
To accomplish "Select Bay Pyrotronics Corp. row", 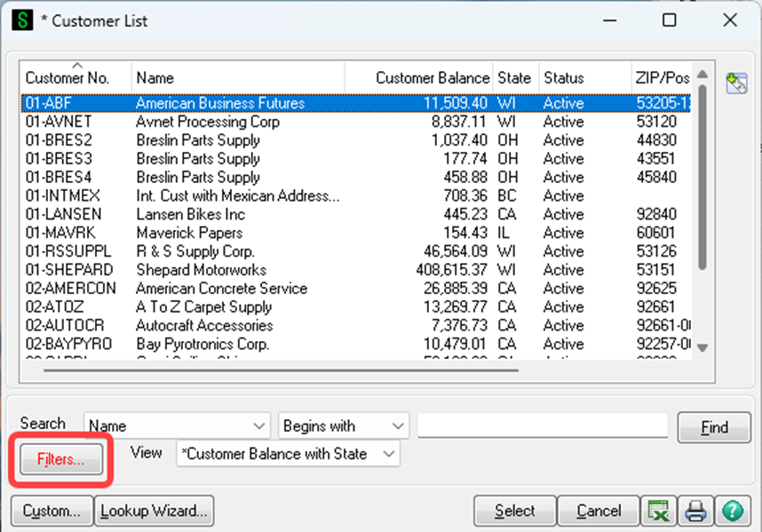I will point(356,344).
